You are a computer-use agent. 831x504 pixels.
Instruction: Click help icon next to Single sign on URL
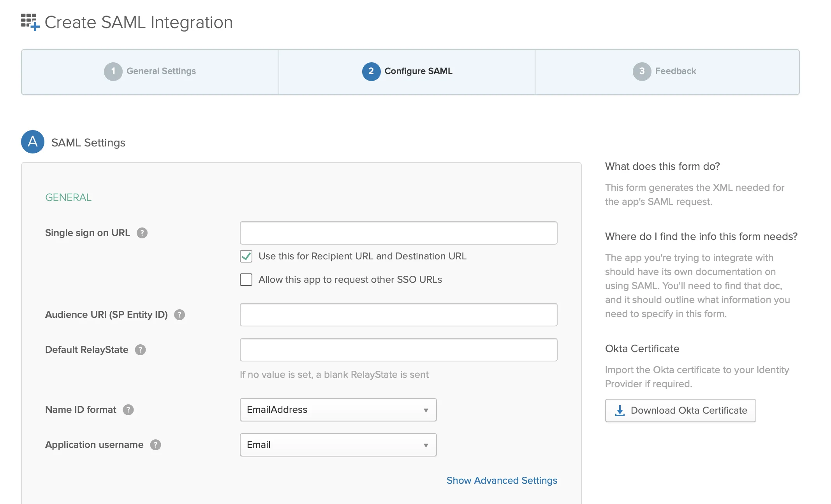(x=142, y=233)
